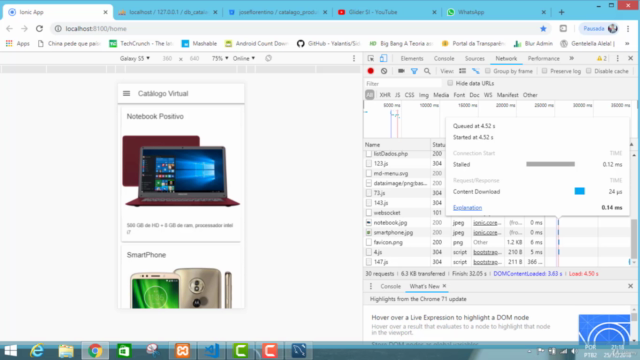Screen dimensions: 640x360
Task: Switch to the Performance tab
Action: [x=543, y=58]
